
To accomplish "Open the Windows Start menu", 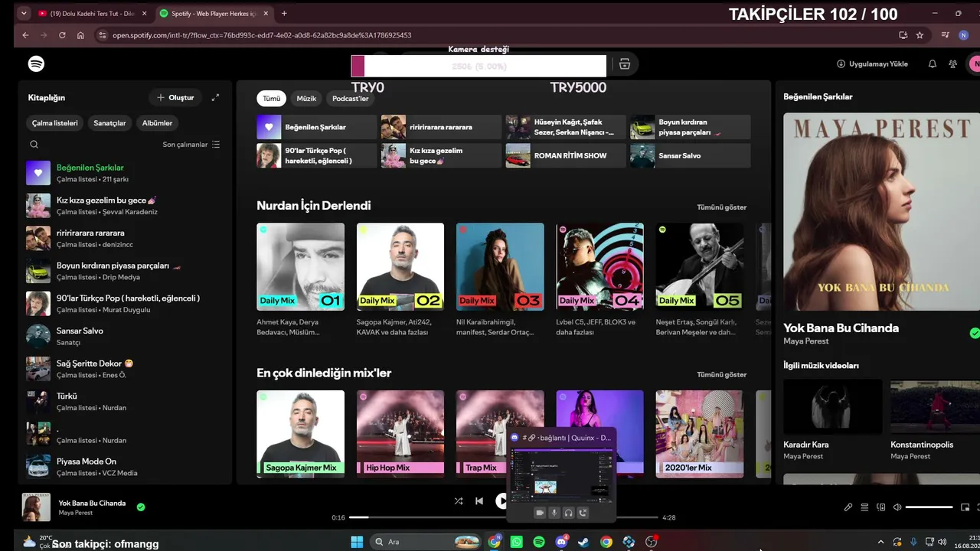I will 357,542.
